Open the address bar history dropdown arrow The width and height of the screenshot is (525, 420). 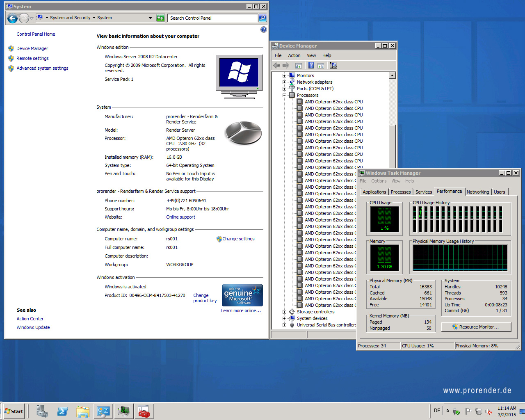pyautogui.click(x=150, y=18)
